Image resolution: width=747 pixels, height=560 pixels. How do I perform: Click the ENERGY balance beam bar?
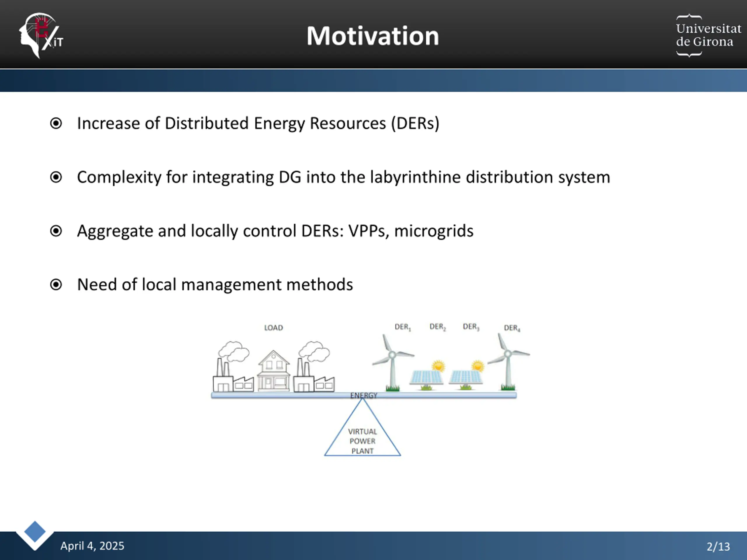point(364,395)
